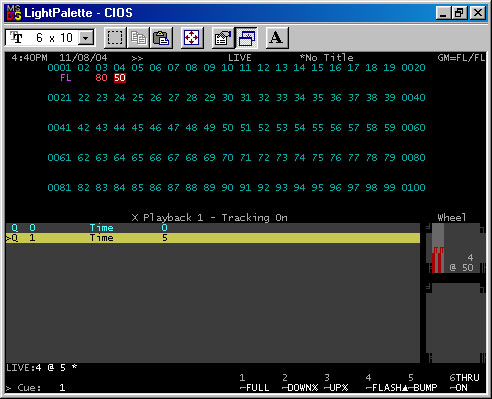Click the BUMP softkey label
This screenshot has width=492, height=399.
(422, 388)
